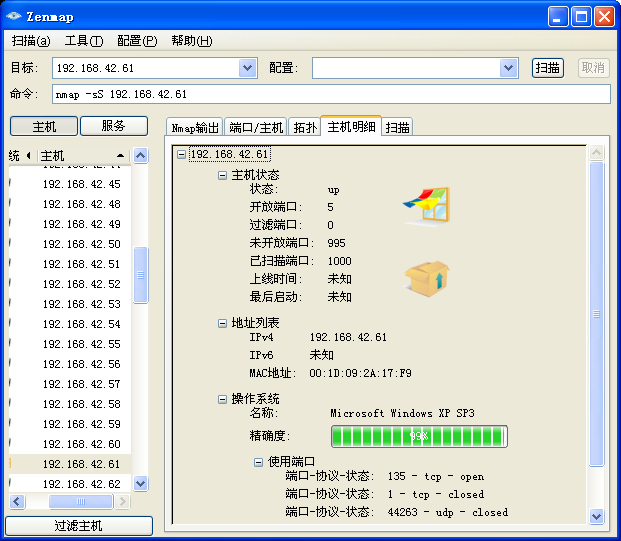Viewport: 621px width, 541px height.
Task: Click the host list vertical scrollbar thumb
Action: point(141,275)
